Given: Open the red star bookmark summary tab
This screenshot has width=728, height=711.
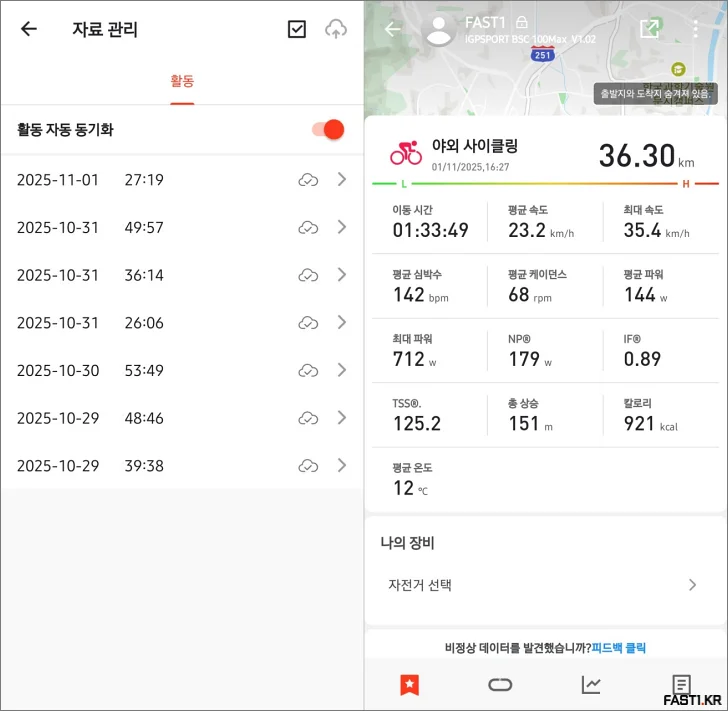Looking at the screenshot, I should (x=409, y=685).
